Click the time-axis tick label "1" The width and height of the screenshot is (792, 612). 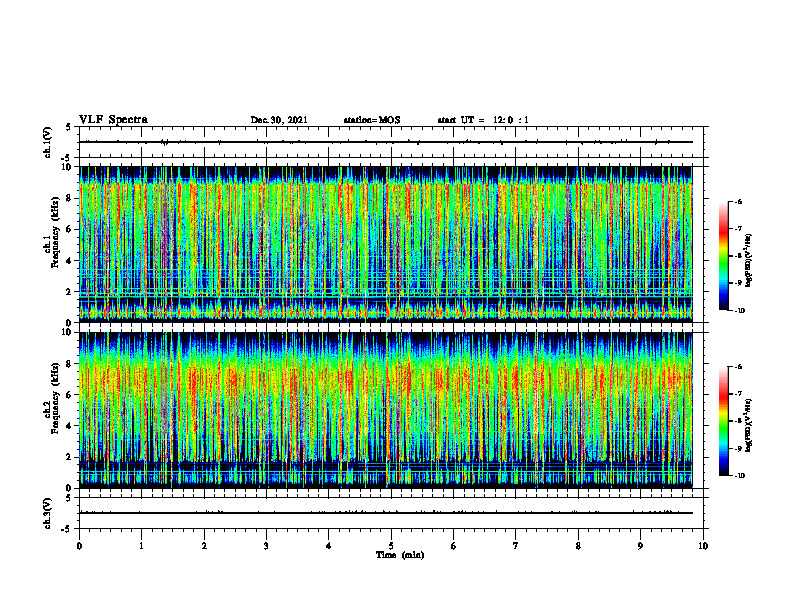pos(141,546)
